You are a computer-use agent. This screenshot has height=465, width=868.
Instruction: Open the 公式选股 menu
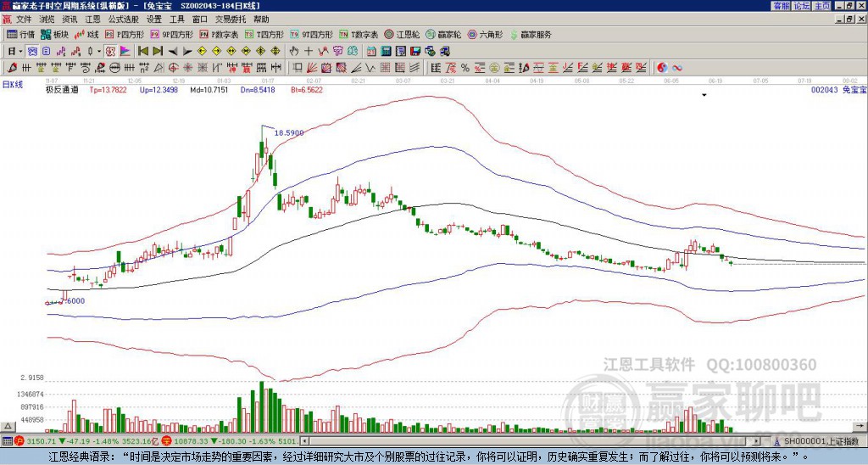pyautogui.click(x=123, y=20)
